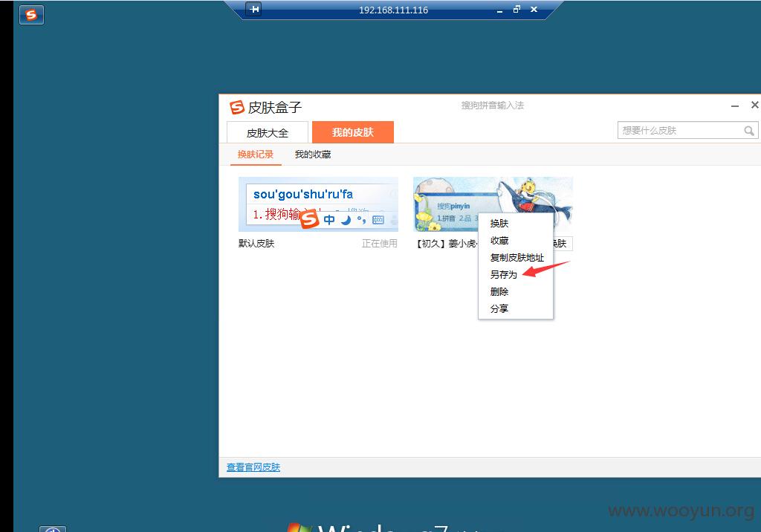Open the soft keyboard icon on input bar

pyautogui.click(x=378, y=220)
